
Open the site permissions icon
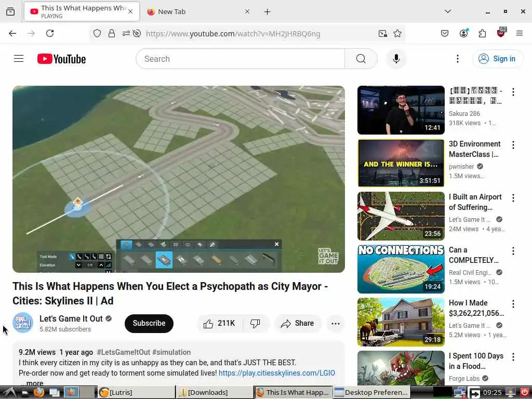(126, 33)
